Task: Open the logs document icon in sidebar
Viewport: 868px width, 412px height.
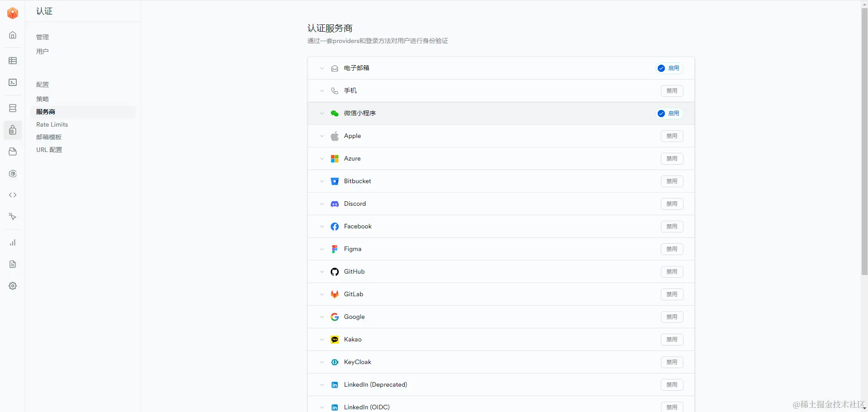Action: (13, 264)
